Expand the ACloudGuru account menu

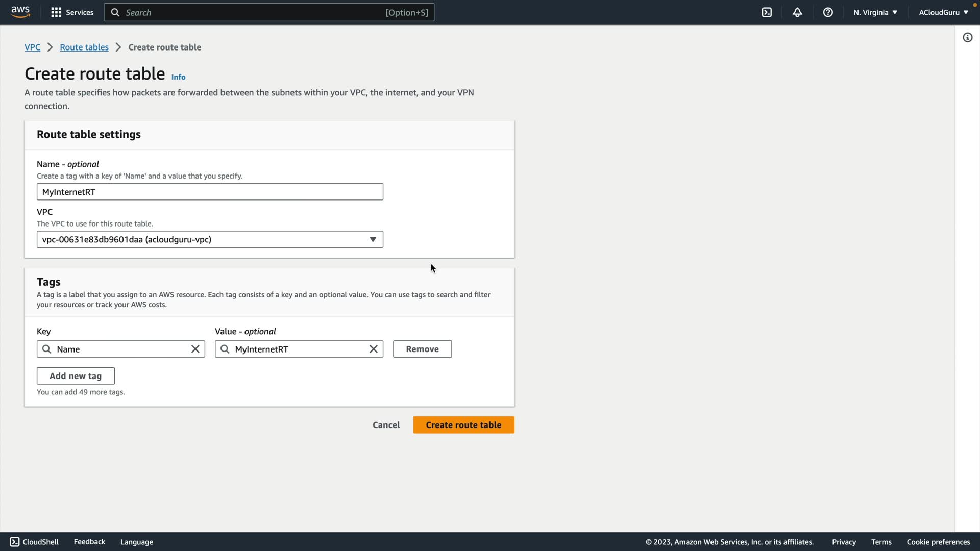943,12
